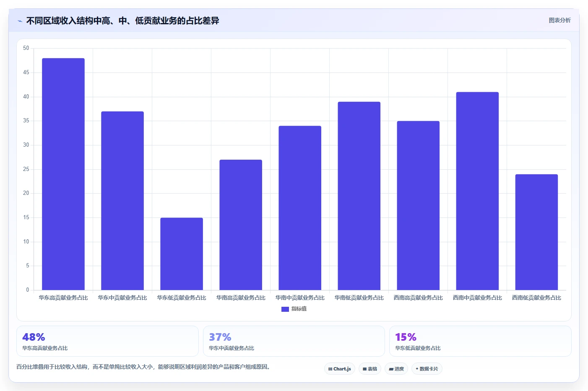Viewport: 588px width, 391px height.
Task: Click the 华东低贡献业务占比 stat card caption
Action: [418, 348]
